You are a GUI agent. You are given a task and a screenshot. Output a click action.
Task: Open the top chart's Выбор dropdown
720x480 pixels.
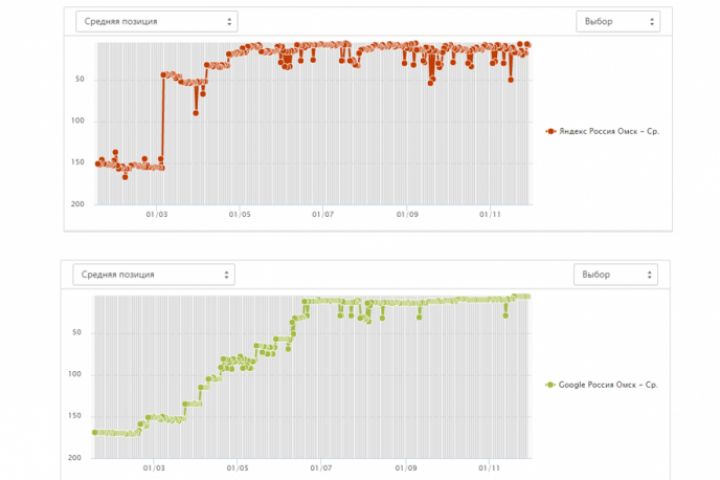(617, 21)
